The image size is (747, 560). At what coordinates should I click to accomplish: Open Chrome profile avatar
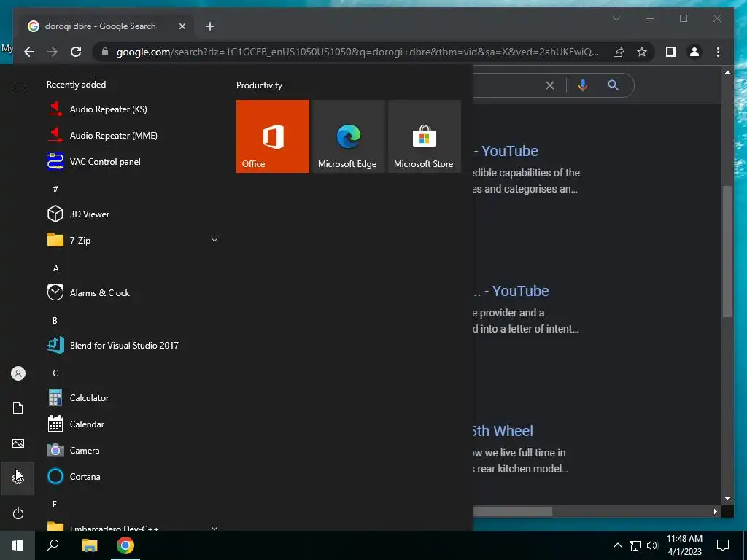coord(694,52)
